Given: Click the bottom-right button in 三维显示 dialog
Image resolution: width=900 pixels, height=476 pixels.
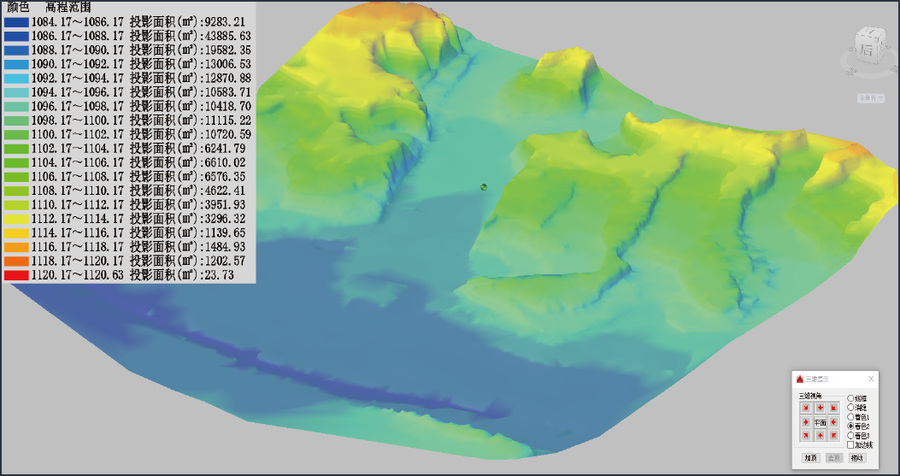Looking at the screenshot, I should pos(857,458).
